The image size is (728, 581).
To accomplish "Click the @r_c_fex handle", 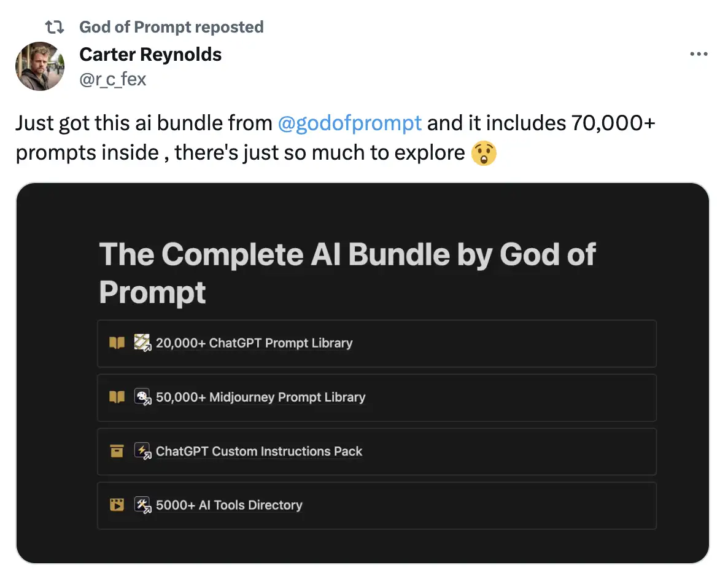I will [112, 79].
